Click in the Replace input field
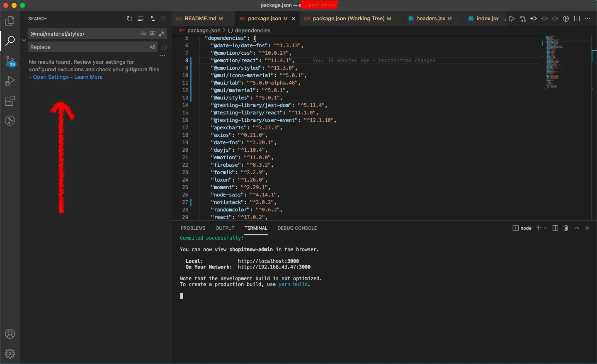Viewport: 597px width, 364px height. 87,47
